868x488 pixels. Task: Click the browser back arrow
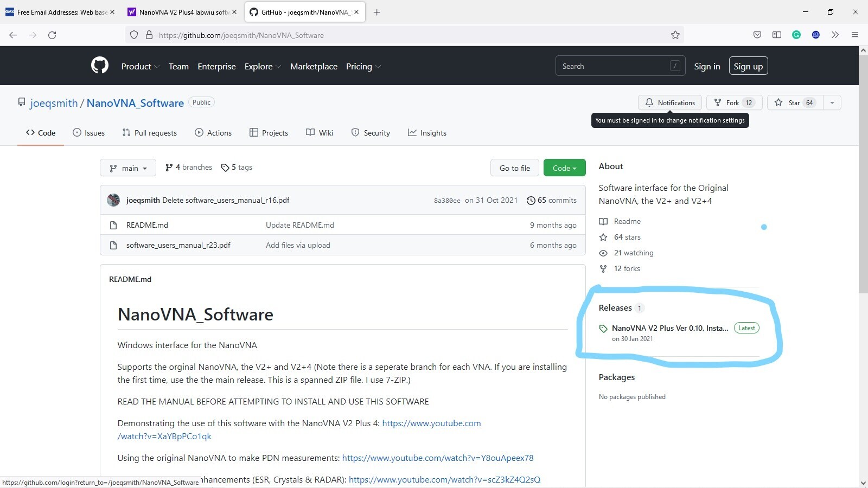tap(13, 35)
